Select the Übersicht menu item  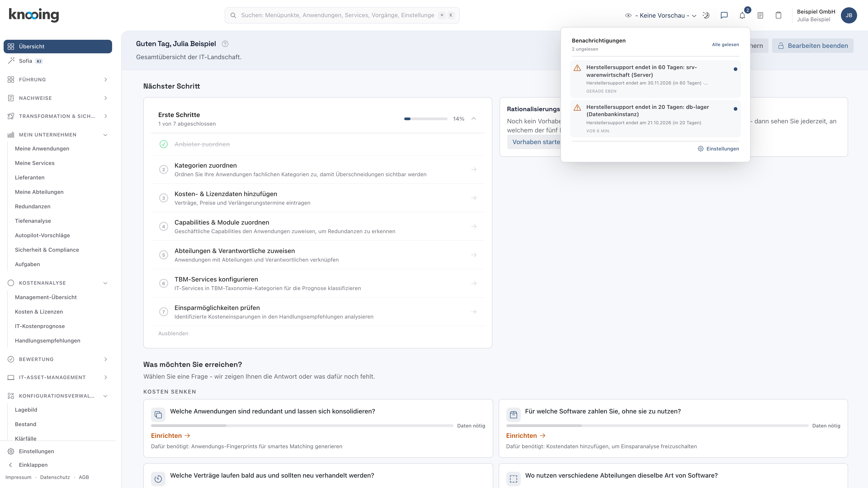pos(58,47)
